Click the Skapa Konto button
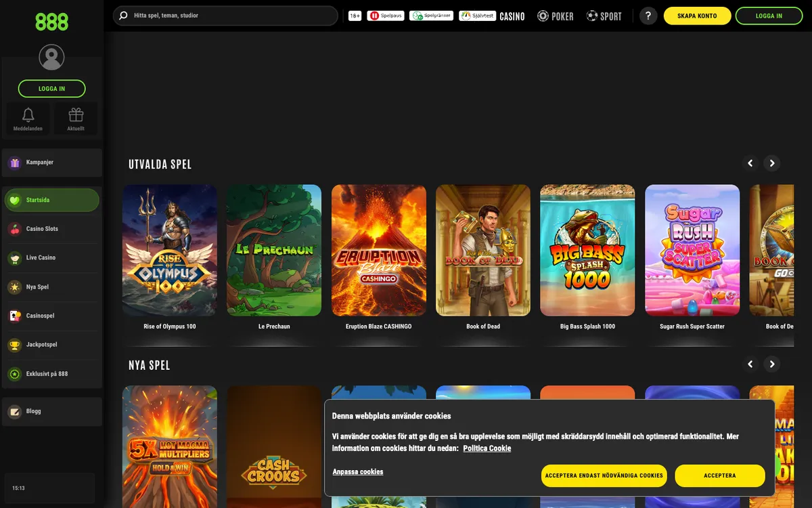The height and width of the screenshot is (508, 812). point(697,16)
